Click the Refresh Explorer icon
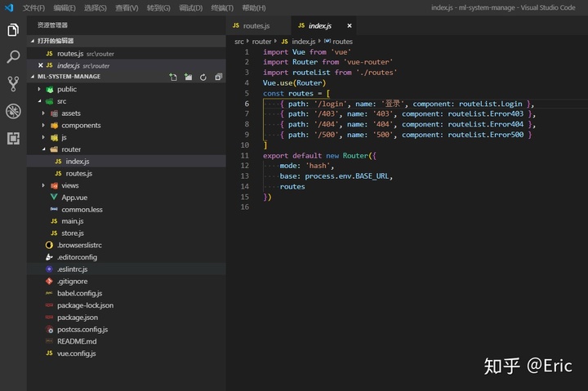 click(203, 77)
